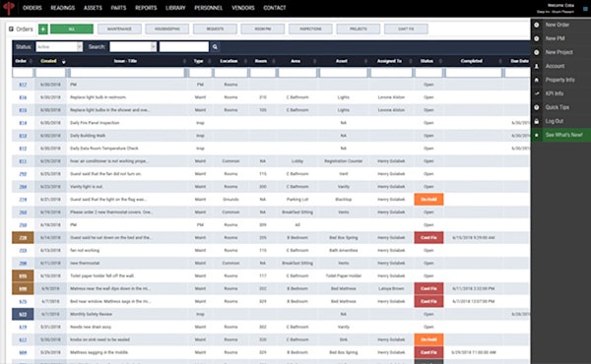Open the Search field type dropdown
Image resolution: width=591 pixels, height=364 pixels.
click(x=133, y=46)
